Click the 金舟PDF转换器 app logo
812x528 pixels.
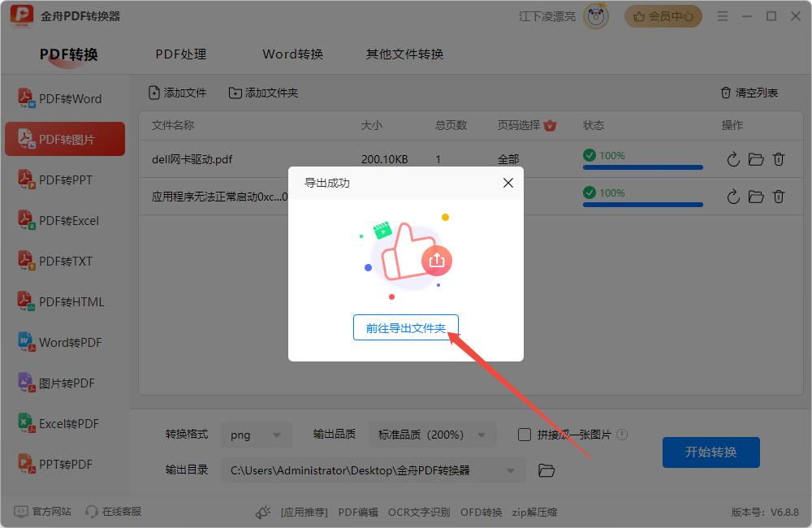[x=22, y=16]
